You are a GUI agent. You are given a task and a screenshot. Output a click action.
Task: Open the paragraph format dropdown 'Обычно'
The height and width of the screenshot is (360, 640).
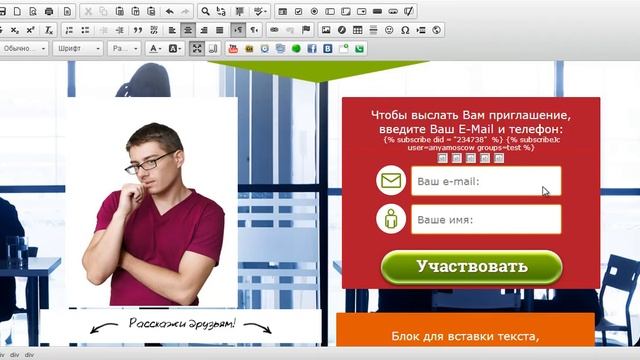24,49
